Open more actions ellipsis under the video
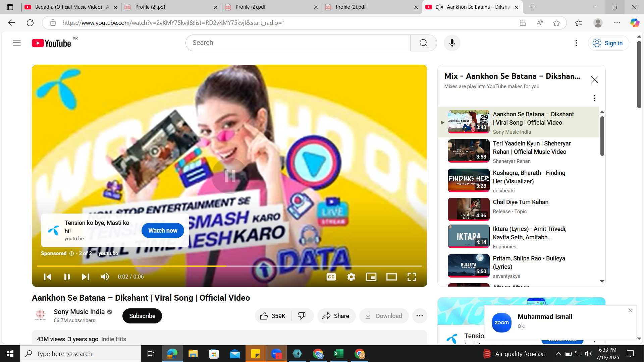Screen dimensions: 644x362 [x=420, y=316]
